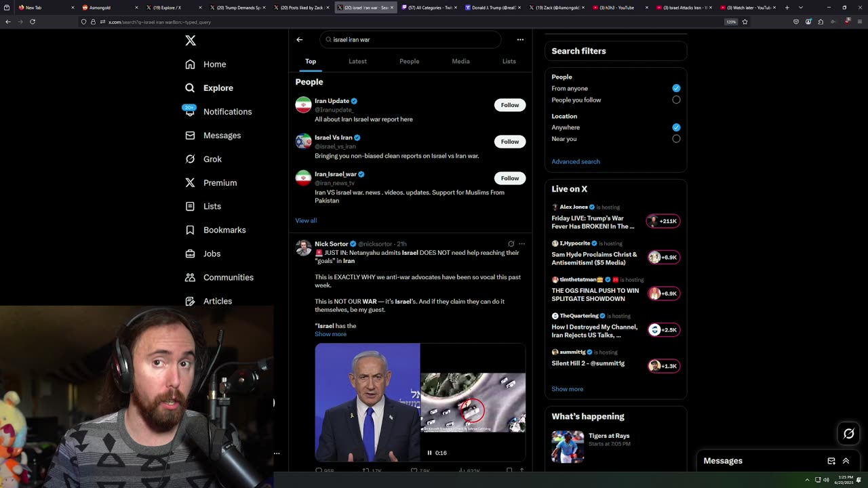The width and height of the screenshot is (868, 488).
Task: Click Show more under Live on X
Action: tap(567, 389)
